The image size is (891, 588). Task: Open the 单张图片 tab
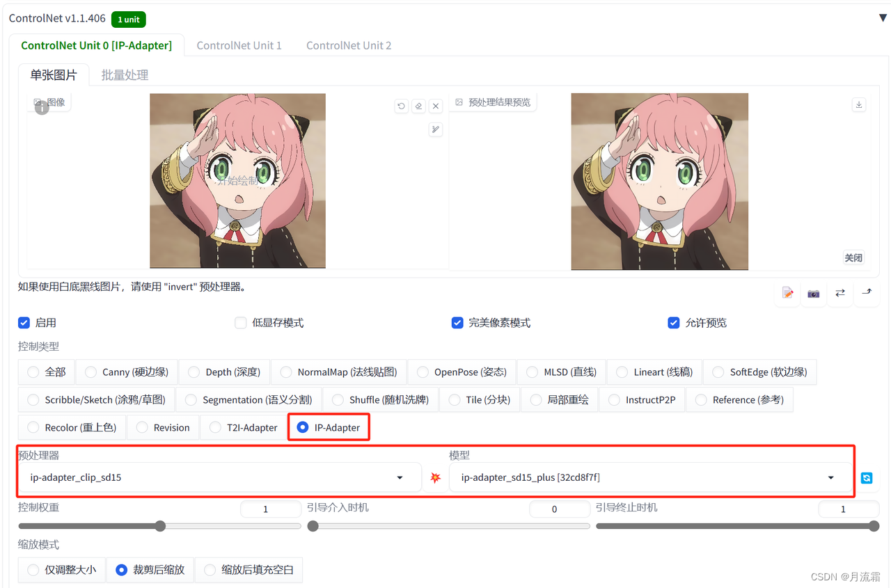click(54, 75)
